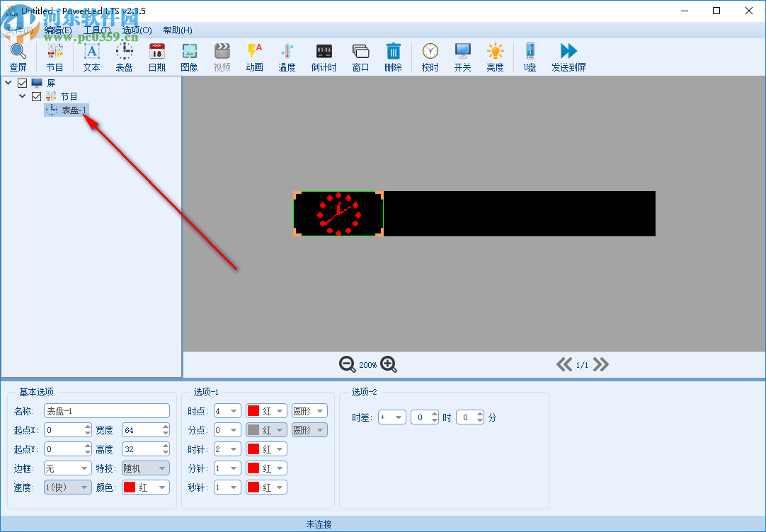The width and height of the screenshot is (766, 532).
Task: Open the 边框 border dropdown
Action: click(x=67, y=468)
